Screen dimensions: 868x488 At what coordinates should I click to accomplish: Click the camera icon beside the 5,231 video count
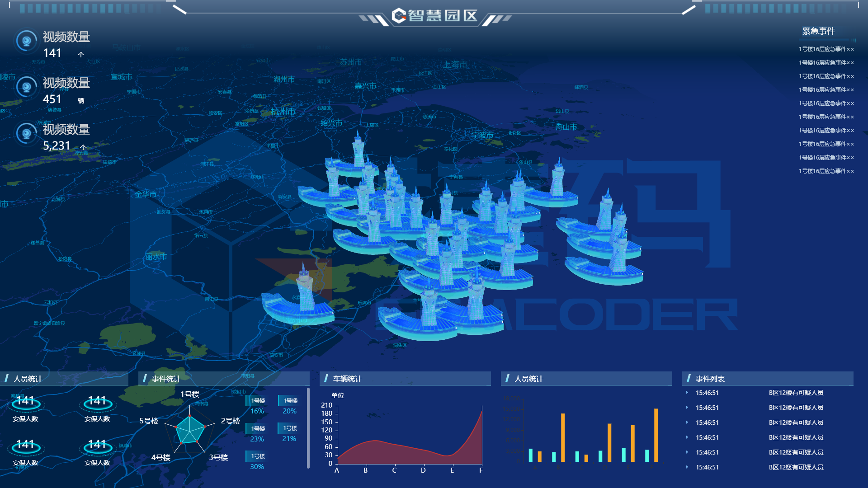click(x=27, y=134)
